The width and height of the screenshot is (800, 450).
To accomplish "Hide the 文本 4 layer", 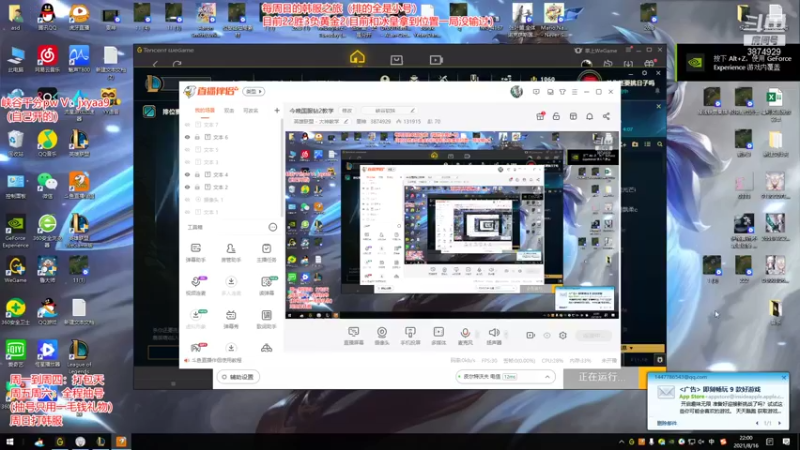I will click(187, 174).
